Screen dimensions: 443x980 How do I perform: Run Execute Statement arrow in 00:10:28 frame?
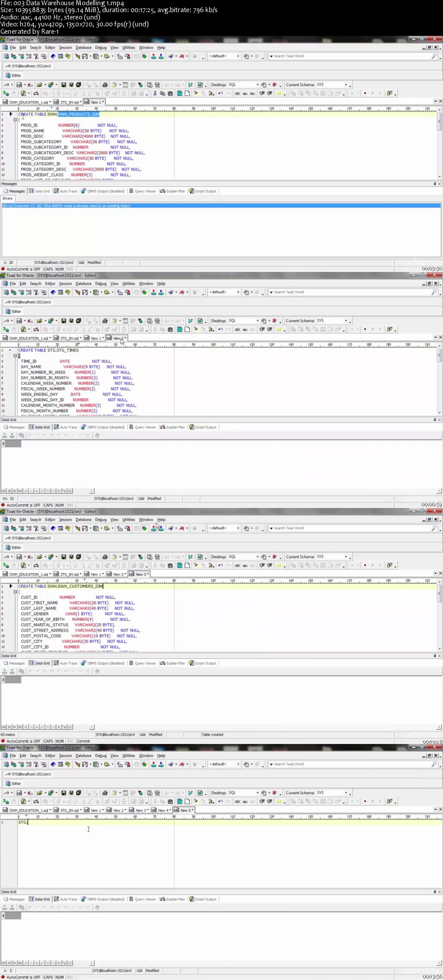(x=6, y=565)
